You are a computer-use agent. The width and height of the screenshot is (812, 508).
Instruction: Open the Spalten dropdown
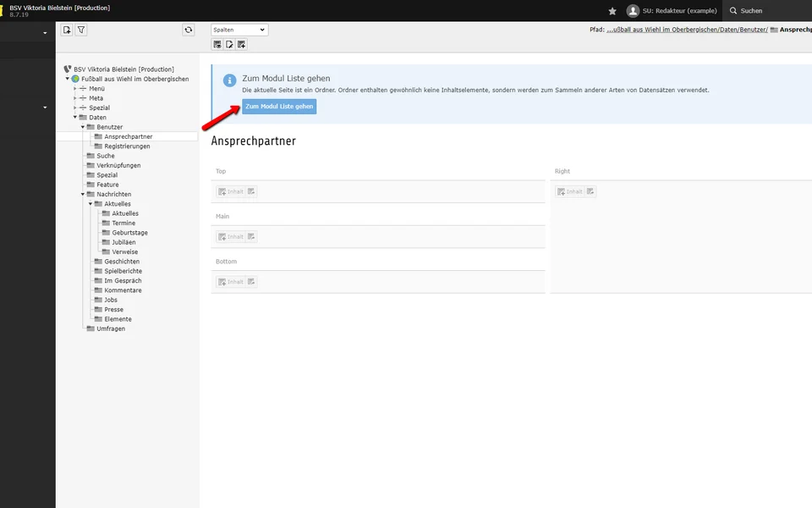239,30
